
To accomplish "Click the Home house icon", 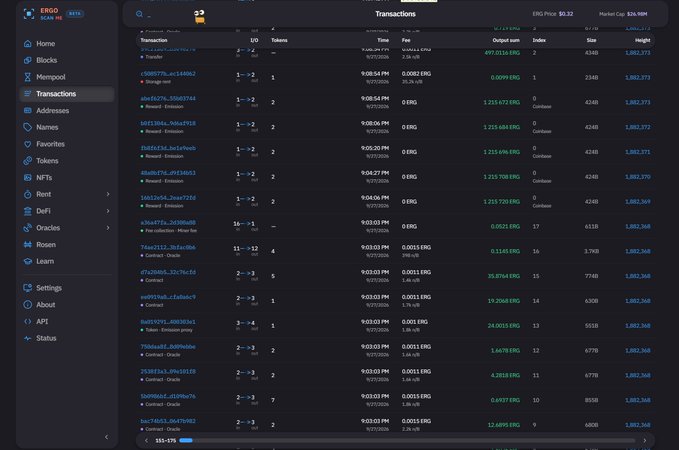I will [28, 44].
